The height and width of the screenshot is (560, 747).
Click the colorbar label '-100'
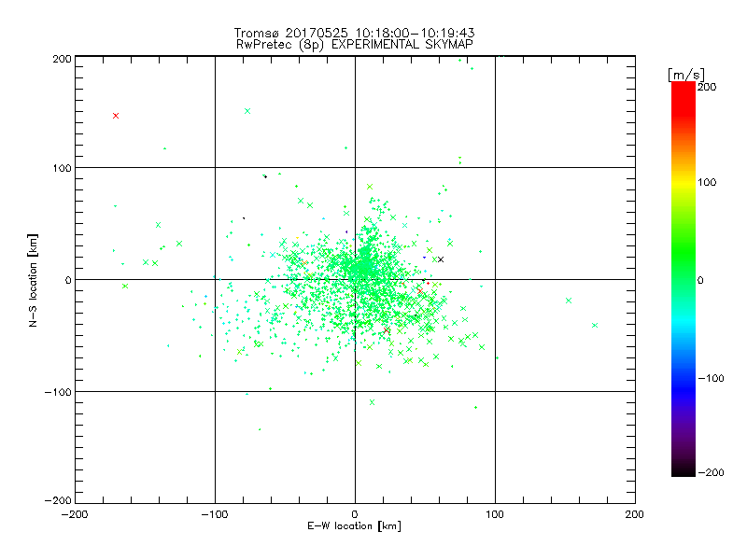pyautogui.click(x=711, y=378)
